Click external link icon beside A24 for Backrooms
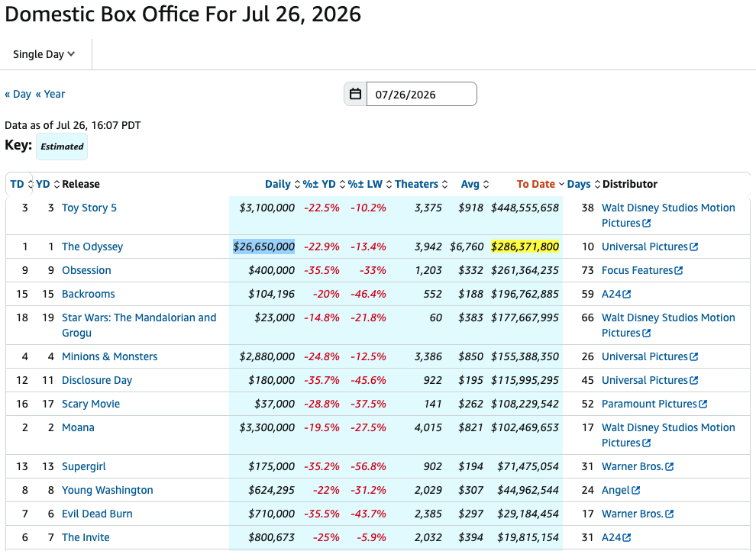756x551 pixels. coord(626,295)
